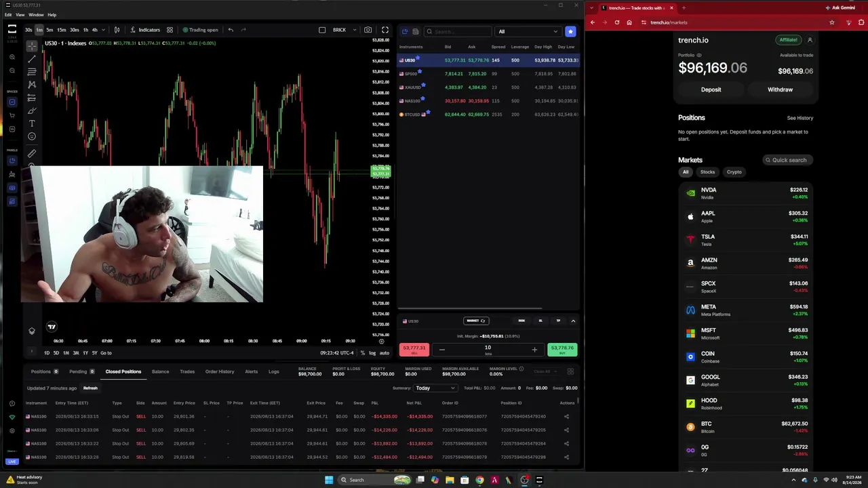Open the chart timezone UTC-4 selector

[x=337, y=352]
